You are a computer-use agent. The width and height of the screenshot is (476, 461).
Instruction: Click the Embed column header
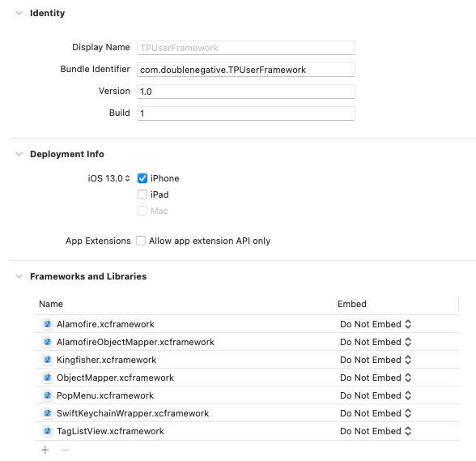[x=352, y=304]
